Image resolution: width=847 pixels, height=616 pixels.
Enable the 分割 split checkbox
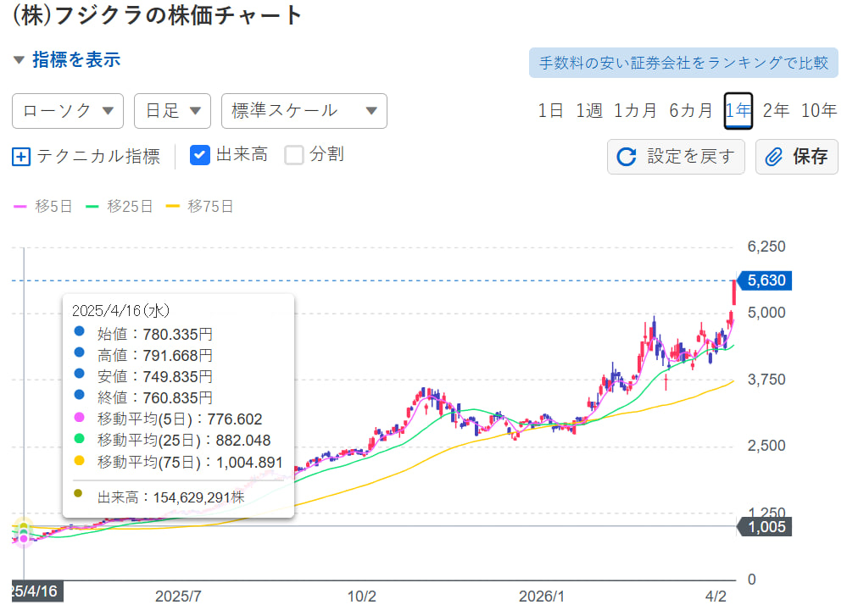point(293,156)
